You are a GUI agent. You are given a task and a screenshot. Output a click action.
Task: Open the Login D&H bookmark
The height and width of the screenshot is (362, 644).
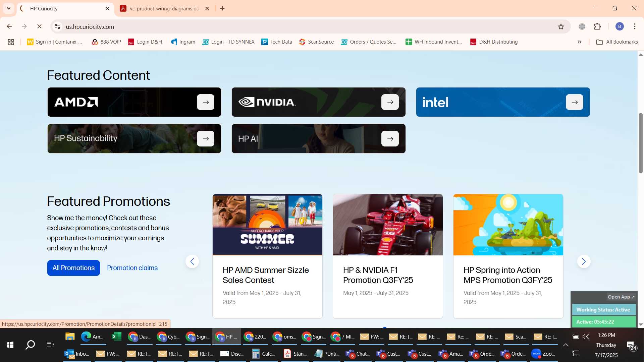click(145, 42)
